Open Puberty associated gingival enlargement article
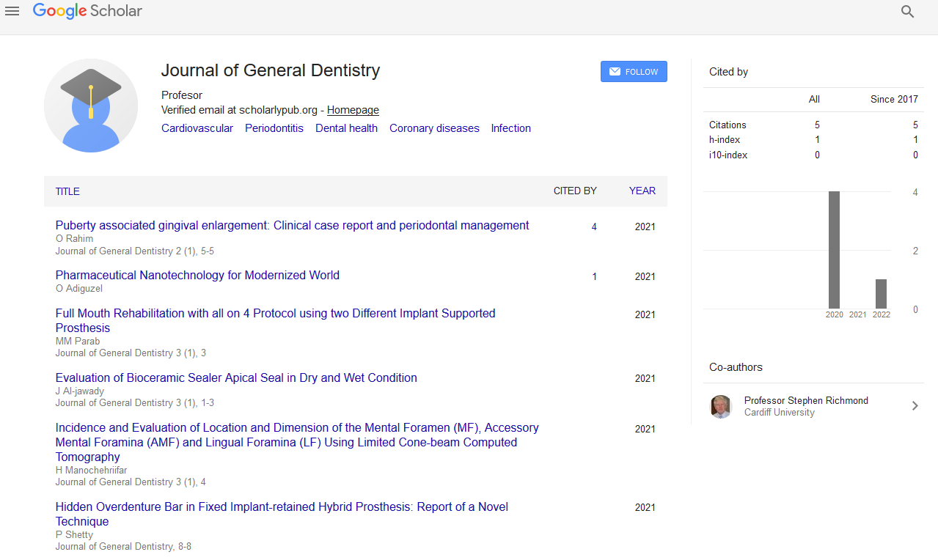This screenshot has width=938, height=560. point(292,226)
